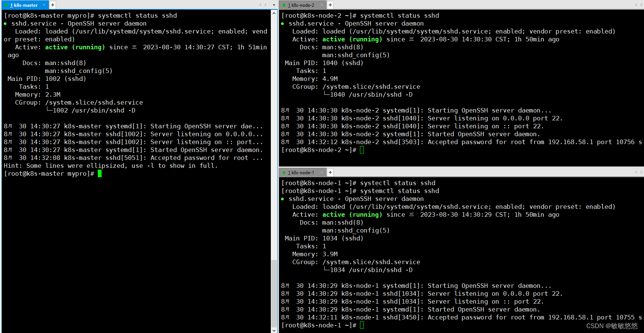The width and height of the screenshot is (644, 333).
Task: Click the 'Main PID: 1040 (sshd)' line
Action: tap(324, 63)
